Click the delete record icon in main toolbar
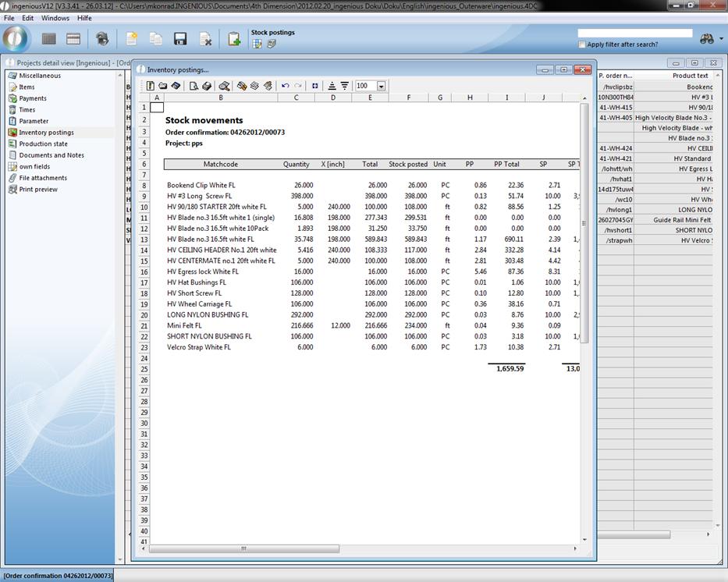Image resolution: width=728 pixels, height=582 pixels. (205, 39)
